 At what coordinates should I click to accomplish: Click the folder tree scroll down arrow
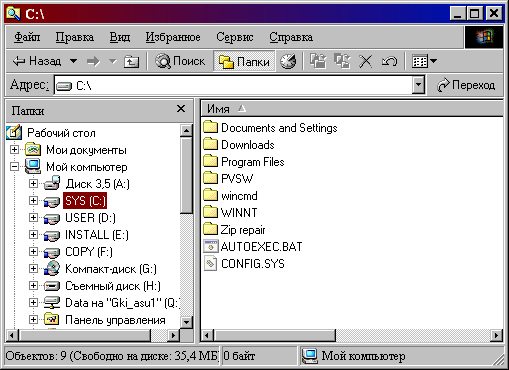[186, 322]
